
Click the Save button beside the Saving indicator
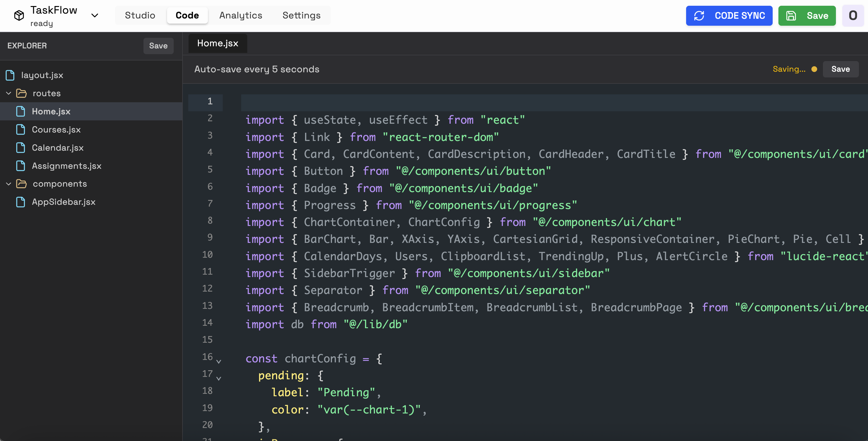(840, 69)
